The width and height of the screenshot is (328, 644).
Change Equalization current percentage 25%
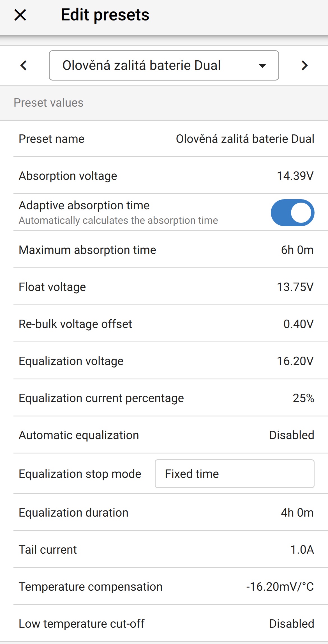303,398
